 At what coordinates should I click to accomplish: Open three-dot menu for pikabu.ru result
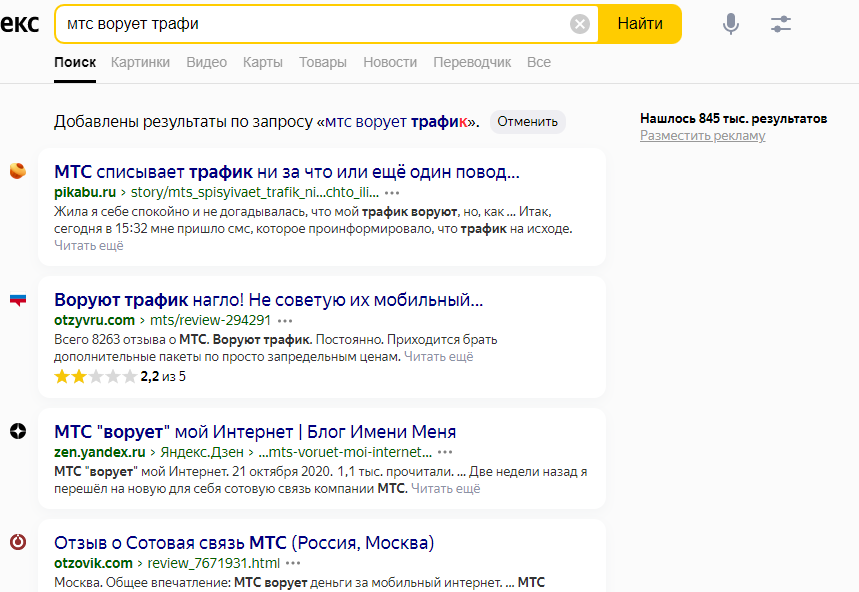point(392,192)
